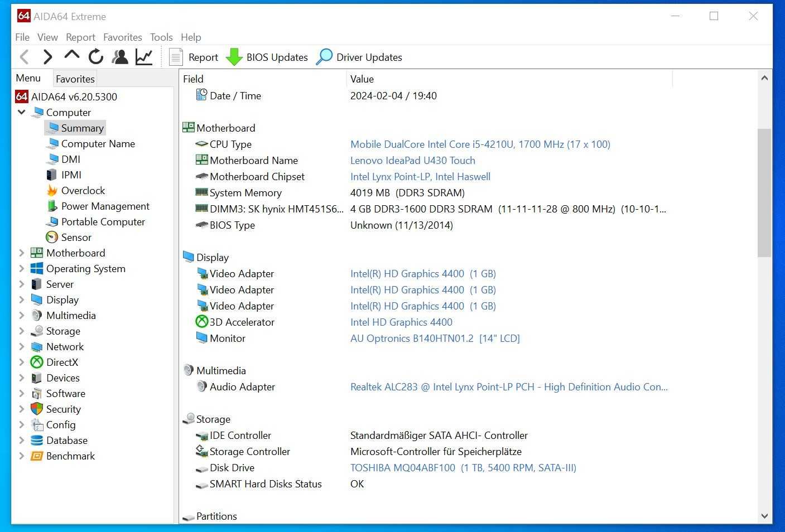This screenshot has height=532, width=785.
Task: Expand the Display tree node
Action: click(x=22, y=299)
